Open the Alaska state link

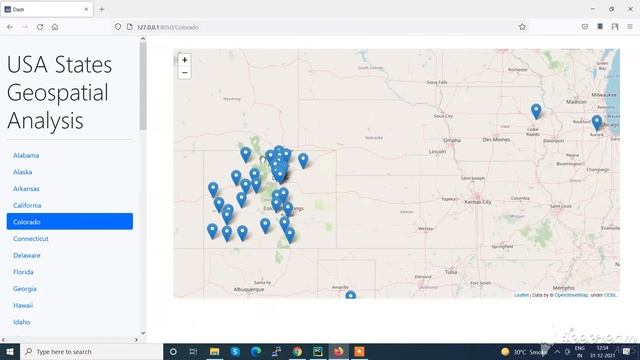22,172
